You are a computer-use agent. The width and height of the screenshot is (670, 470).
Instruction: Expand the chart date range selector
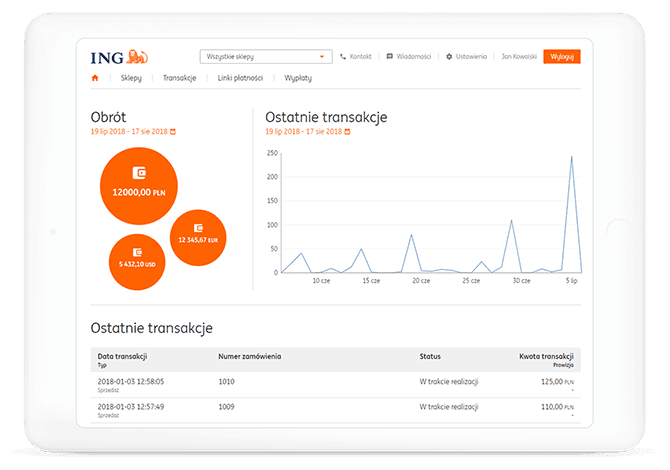[303, 132]
